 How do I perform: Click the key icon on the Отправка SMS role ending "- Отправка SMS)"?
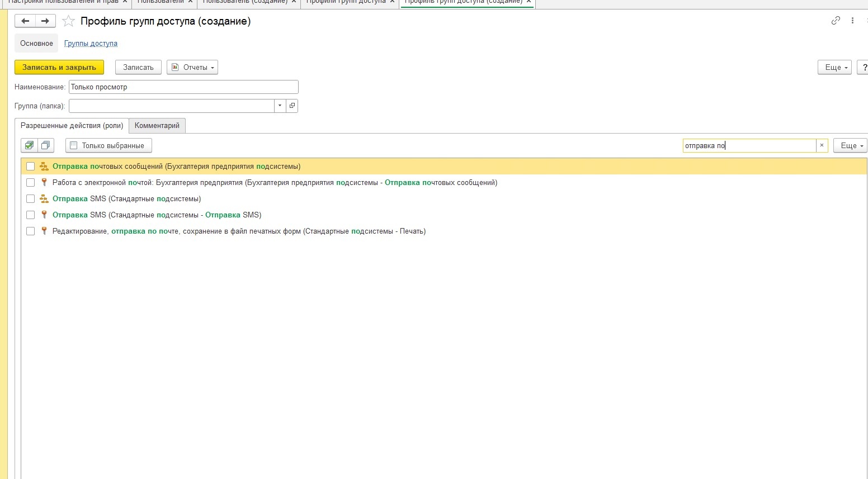(x=44, y=215)
